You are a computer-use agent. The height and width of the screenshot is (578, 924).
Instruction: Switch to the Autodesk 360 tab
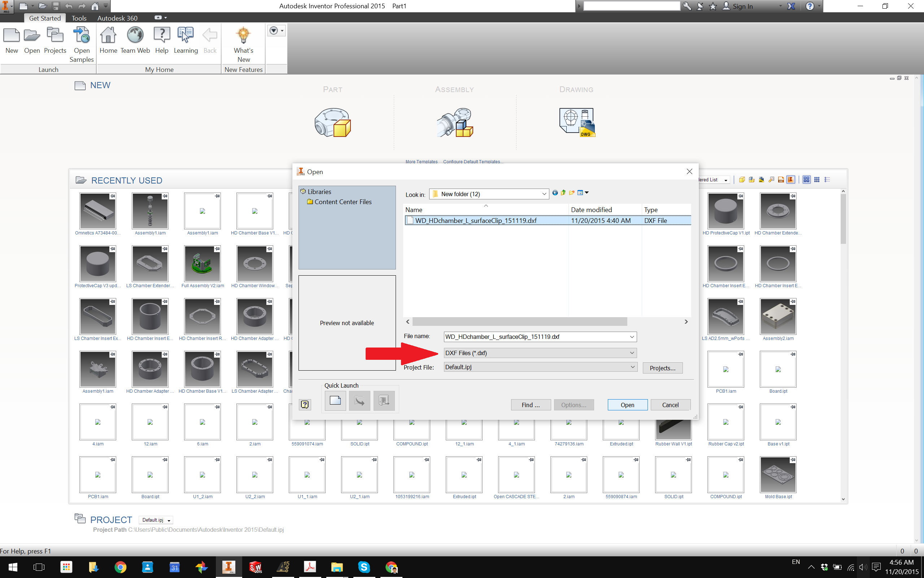point(117,18)
